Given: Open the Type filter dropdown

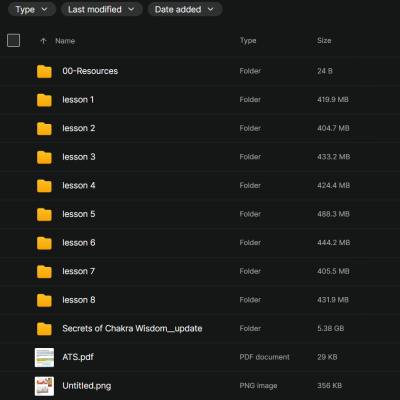Looking at the screenshot, I should [32, 9].
